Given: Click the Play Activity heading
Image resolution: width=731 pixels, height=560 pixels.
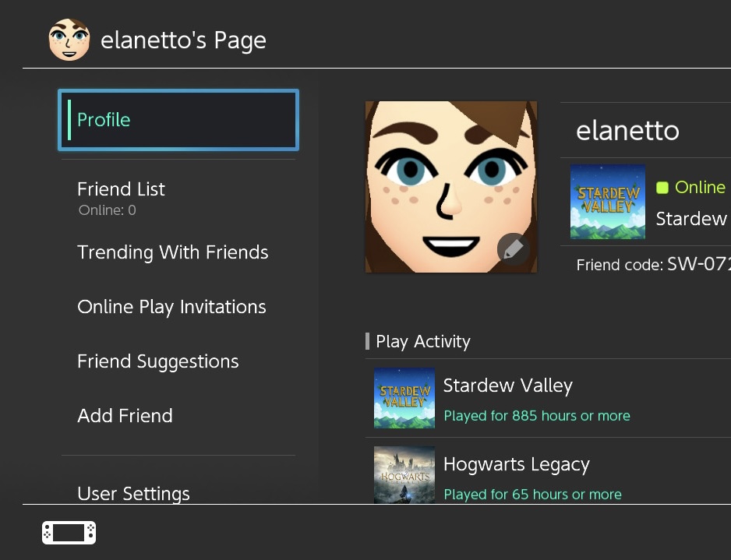Looking at the screenshot, I should pos(423,341).
